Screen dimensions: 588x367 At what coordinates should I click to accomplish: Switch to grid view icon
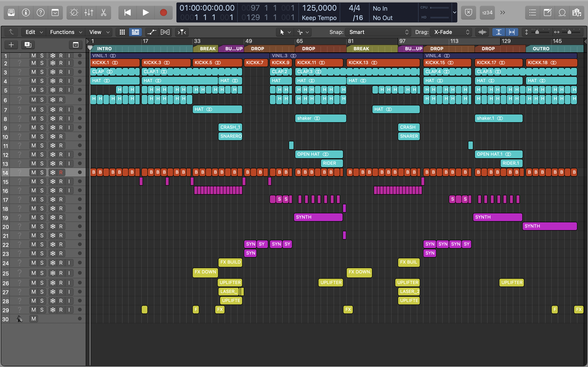tap(122, 32)
